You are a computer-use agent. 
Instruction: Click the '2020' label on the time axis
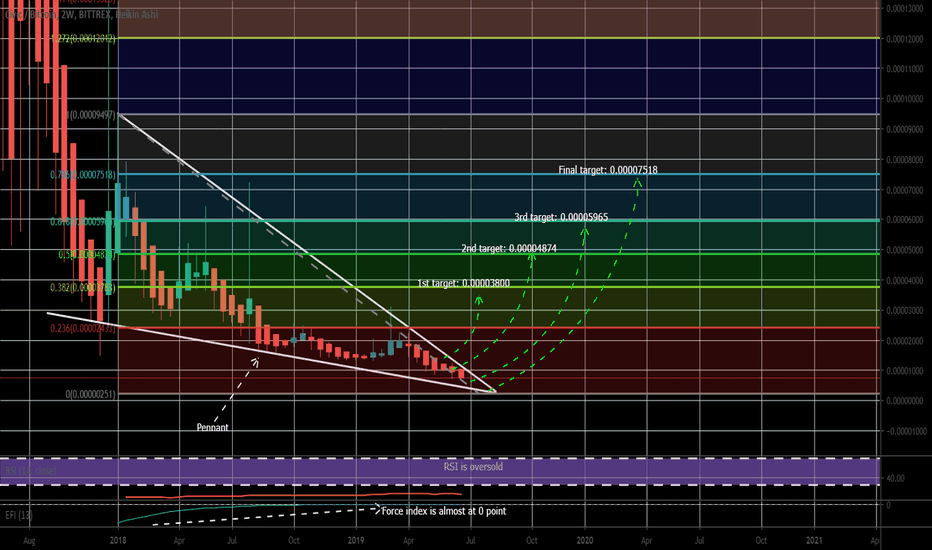pyautogui.click(x=585, y=540)
